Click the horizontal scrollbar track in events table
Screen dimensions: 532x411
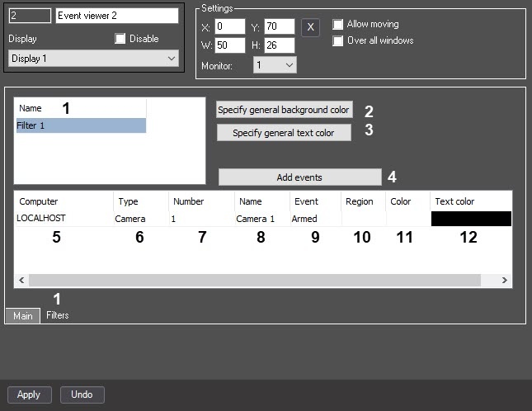click(x=255, y=280)
